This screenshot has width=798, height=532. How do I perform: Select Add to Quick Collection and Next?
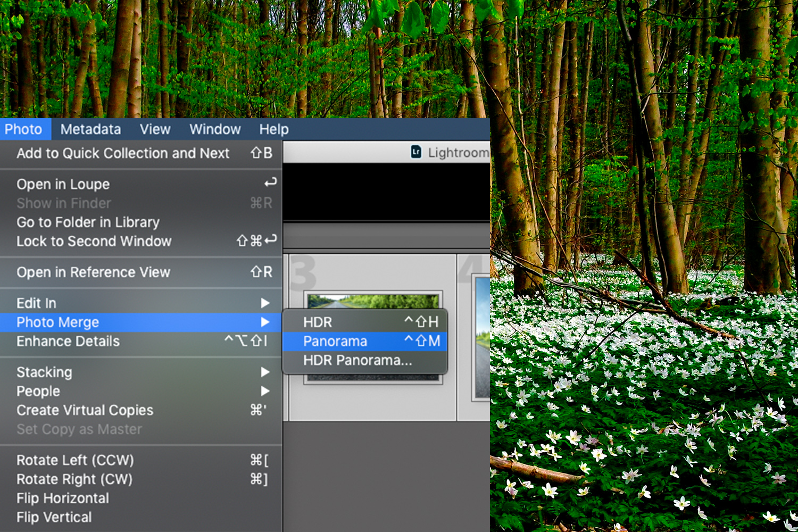[123, 153]
